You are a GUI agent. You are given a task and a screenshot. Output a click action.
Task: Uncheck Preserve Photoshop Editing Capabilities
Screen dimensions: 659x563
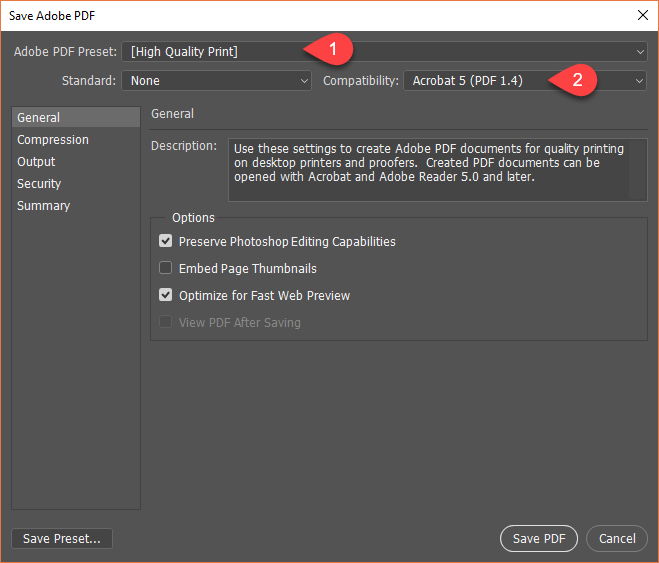coord(166,241)
